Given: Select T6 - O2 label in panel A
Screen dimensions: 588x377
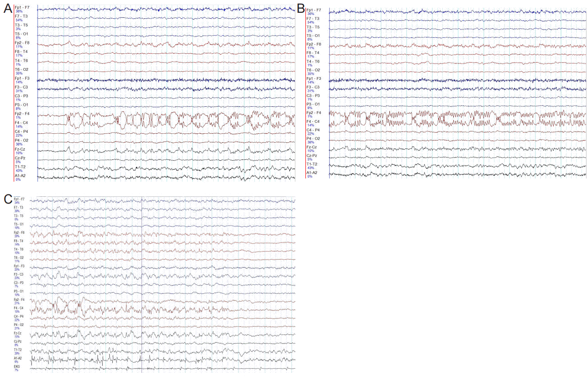Looking at the screenshot, I should (x=21, y=69).
